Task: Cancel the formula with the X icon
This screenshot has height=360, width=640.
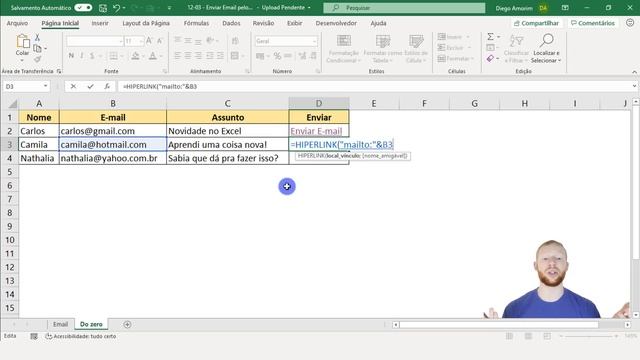Action: (73, 86)
